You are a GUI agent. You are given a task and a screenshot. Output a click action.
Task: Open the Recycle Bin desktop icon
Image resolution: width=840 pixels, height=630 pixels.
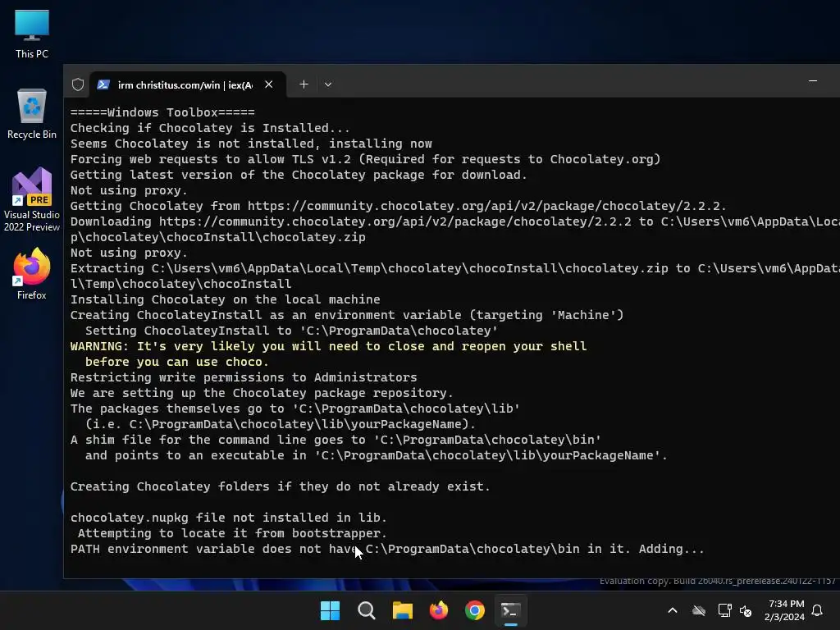pyautogui.click(x=32, y=113)
